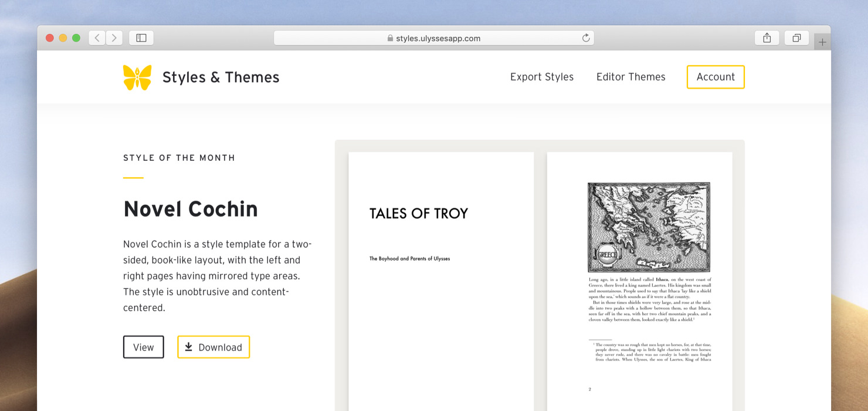Go forward with Safari's forward arrow
Image resolution: width=868 pixels, height=411 pixels.
click(114, 38)
